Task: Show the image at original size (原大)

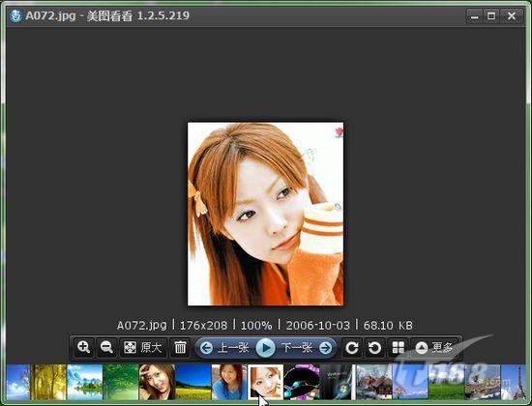Action: [143, 347]
